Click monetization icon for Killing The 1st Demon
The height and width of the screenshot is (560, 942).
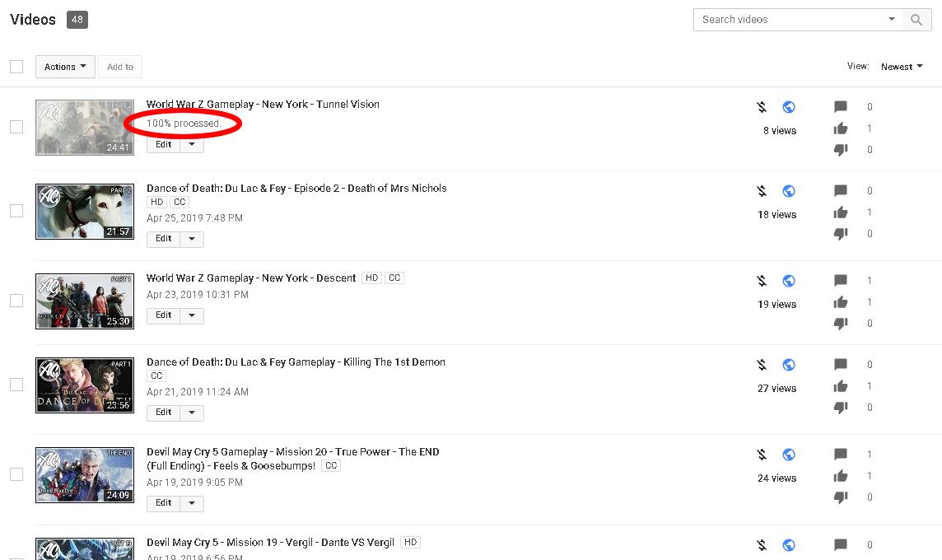762,365
